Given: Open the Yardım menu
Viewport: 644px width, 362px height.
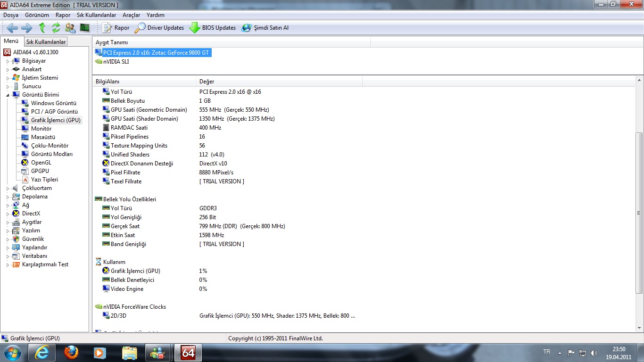Looking at the screenshot, I should click(x=156, y=15).
